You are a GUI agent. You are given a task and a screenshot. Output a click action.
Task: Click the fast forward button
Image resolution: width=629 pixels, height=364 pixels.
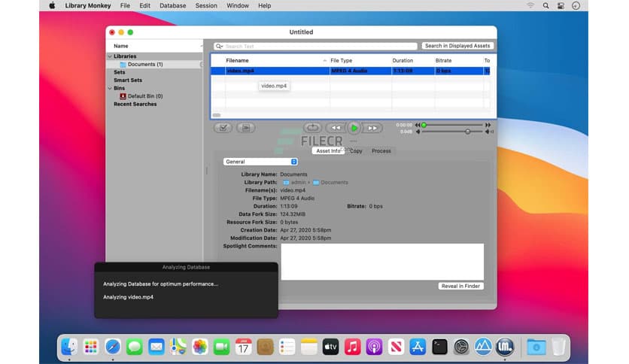pos(372,128)
